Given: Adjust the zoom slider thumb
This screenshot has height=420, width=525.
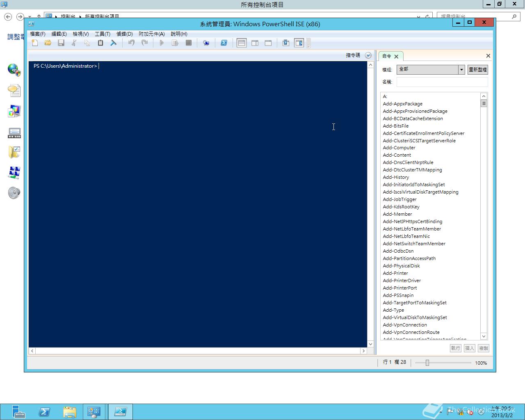Looking at the screenshot, I should [427, 363].
